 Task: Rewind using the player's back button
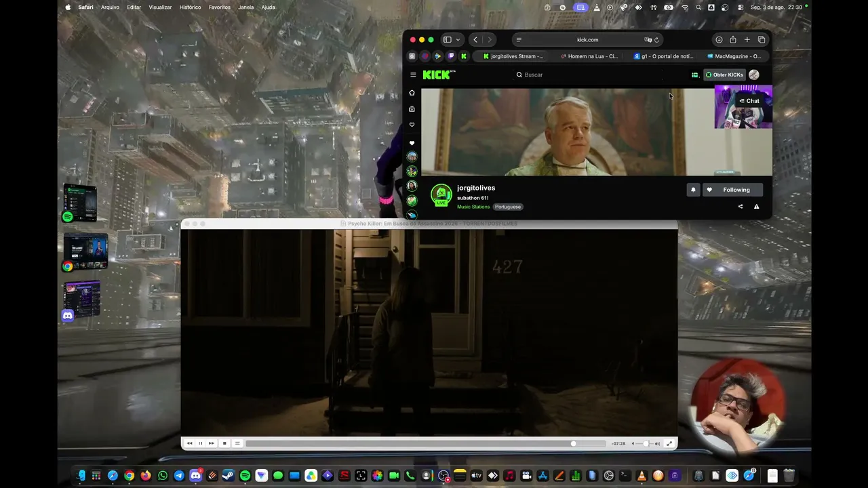[x=189, y=443]
